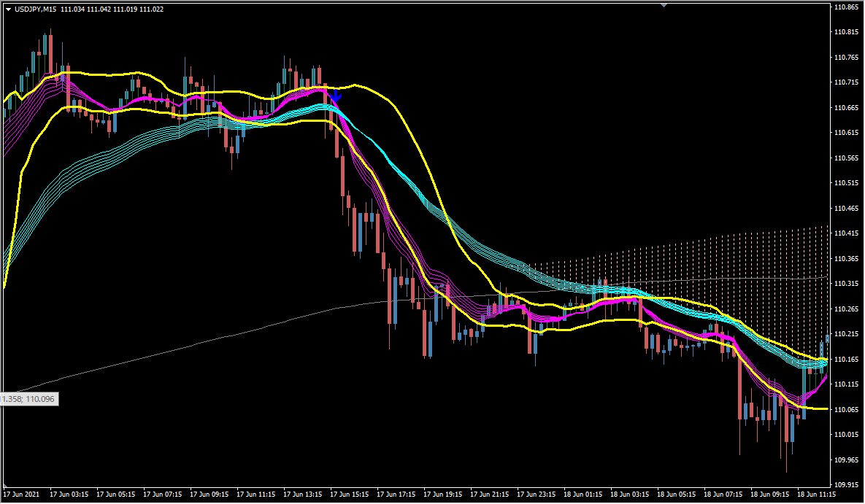This screenshot has height=504, width=865.
Task: Click the '17 Jun 21:15' time label
Action: click(490, 495)
